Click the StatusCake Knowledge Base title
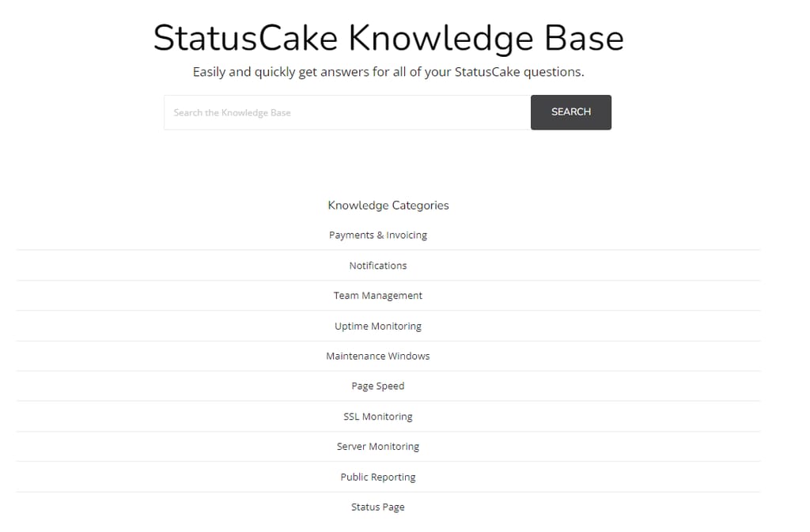This screenshot has width=810, height=532. (x=388, y=38)
